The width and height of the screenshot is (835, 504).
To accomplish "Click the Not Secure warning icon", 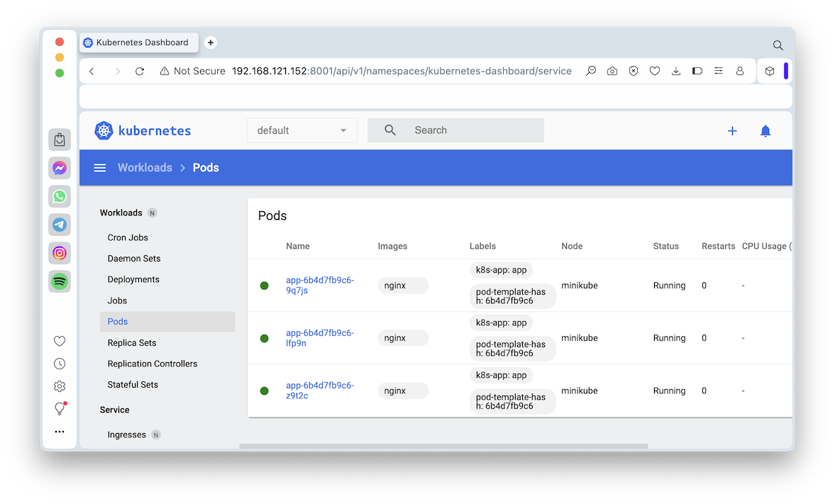I will click(x=165, y=71).
